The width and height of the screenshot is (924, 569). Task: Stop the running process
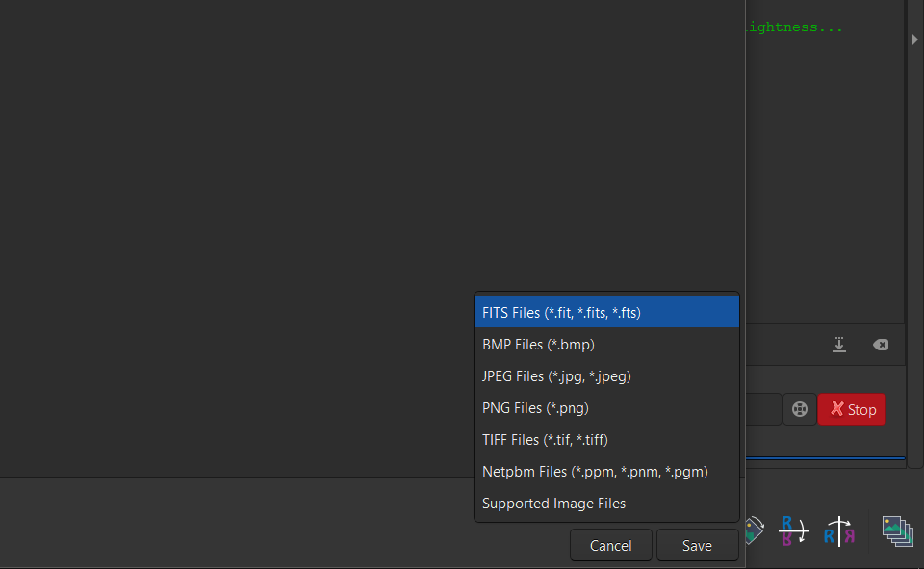852,409
